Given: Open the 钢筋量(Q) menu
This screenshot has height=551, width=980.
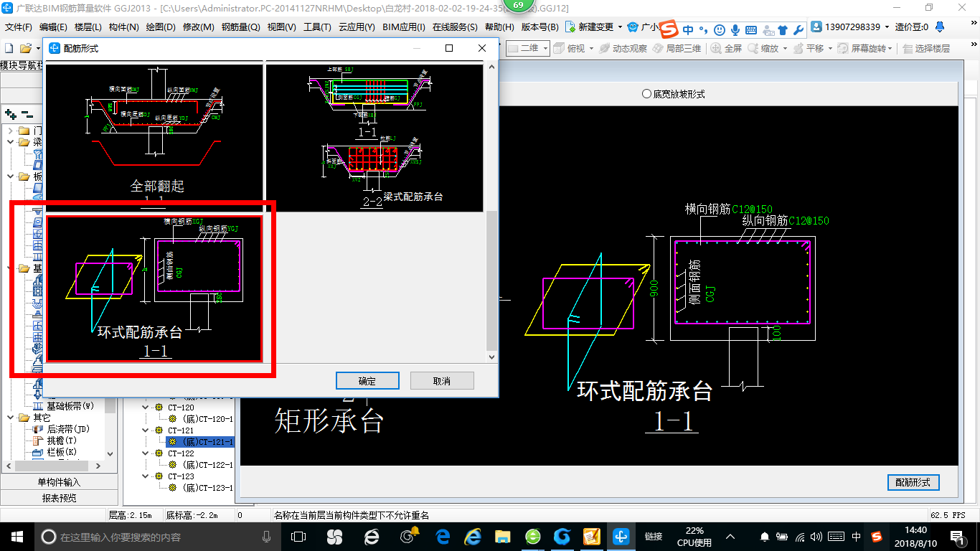Looking at the screenshot, I should coord(240,27).
